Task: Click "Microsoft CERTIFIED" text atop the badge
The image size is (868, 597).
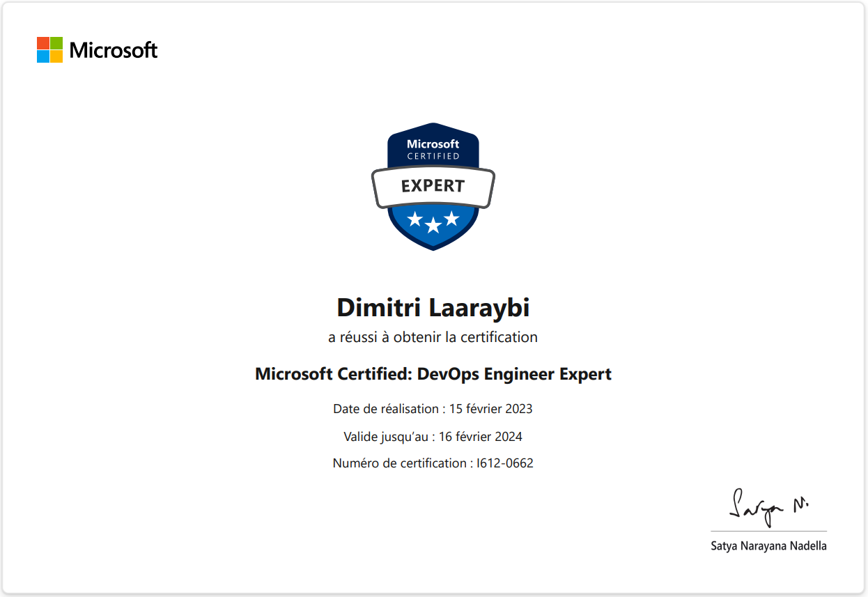Action: click(433, 150)
